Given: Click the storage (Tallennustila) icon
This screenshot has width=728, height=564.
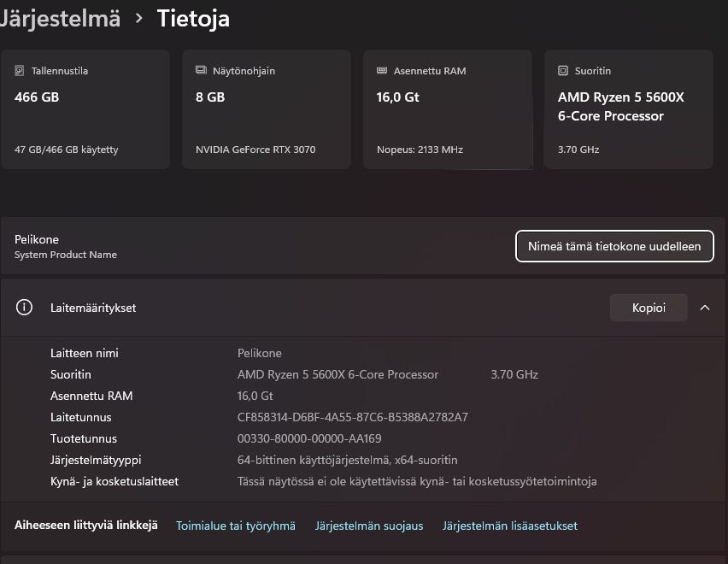Looking at the screenshot, I should point(20,71).
